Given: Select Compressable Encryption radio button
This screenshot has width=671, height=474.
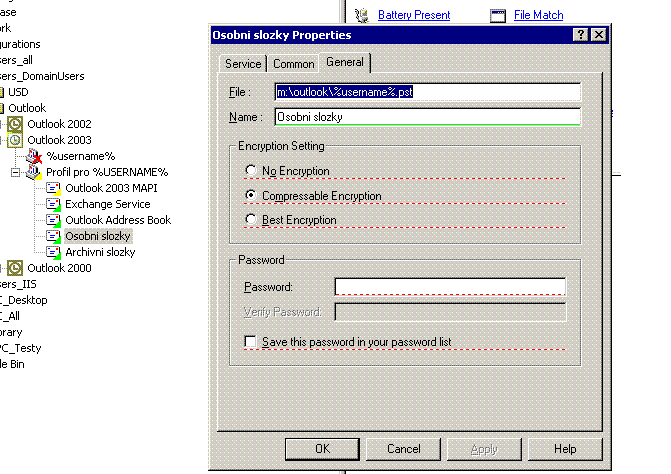Looking at the screenshot, I should [x=251, y=195].
